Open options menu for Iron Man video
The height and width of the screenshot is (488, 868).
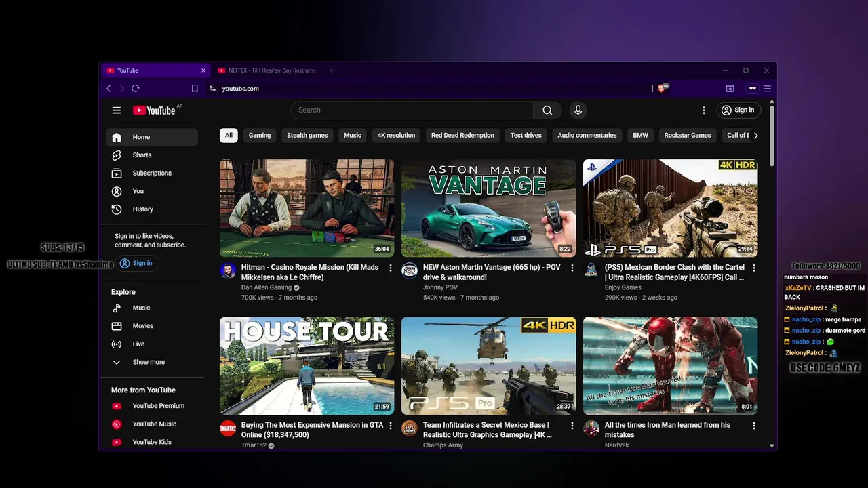pyautogui.click(x=753, y=426)
